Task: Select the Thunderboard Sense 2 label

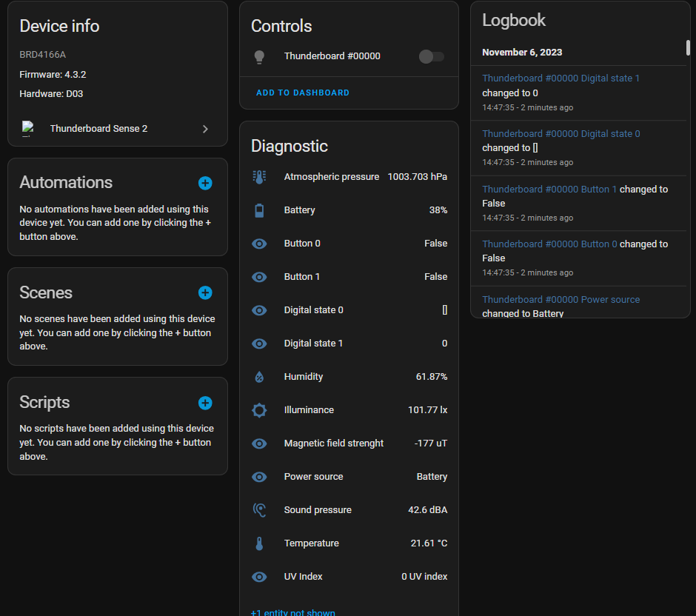Action: tap(98, 129)
